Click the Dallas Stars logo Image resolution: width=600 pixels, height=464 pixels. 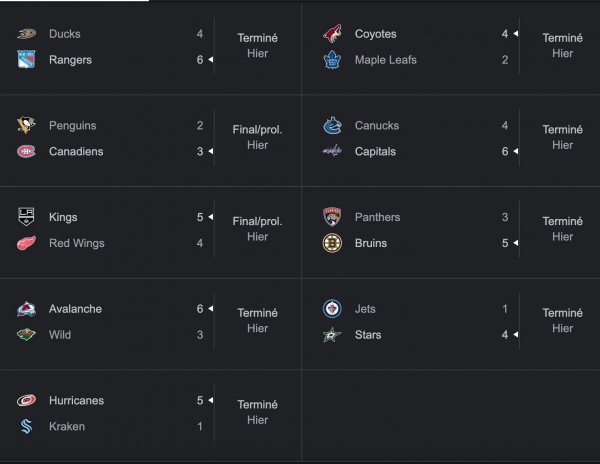pos(332,335)
